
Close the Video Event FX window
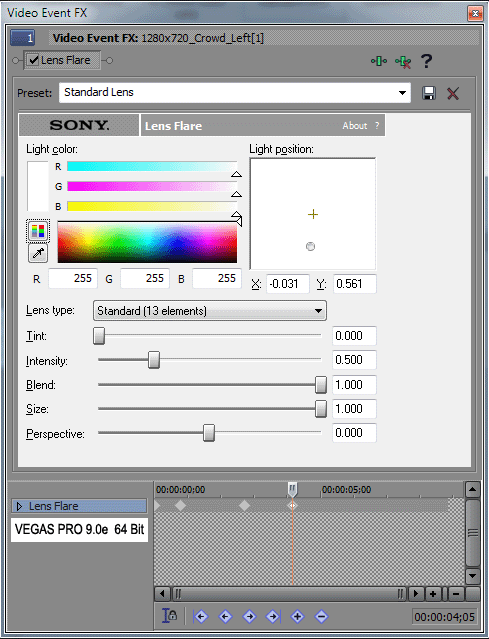click(x=475, y=13)
